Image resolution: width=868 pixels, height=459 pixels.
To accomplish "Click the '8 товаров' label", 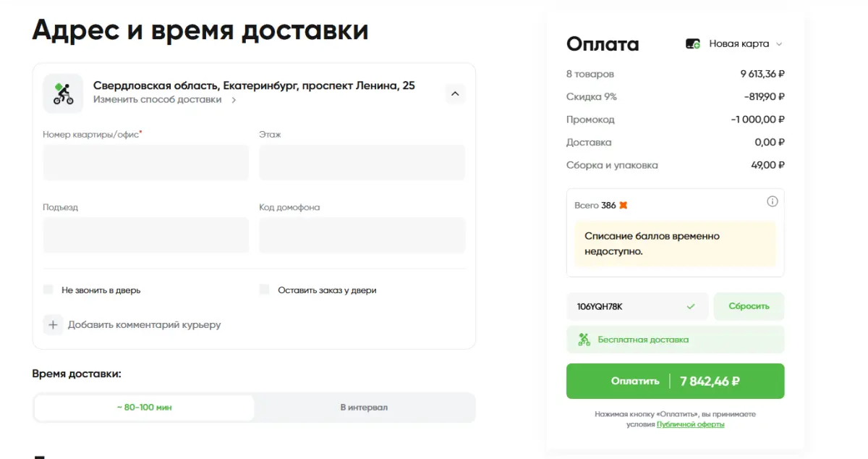I will pyautogui.click(x=590, y=74).
